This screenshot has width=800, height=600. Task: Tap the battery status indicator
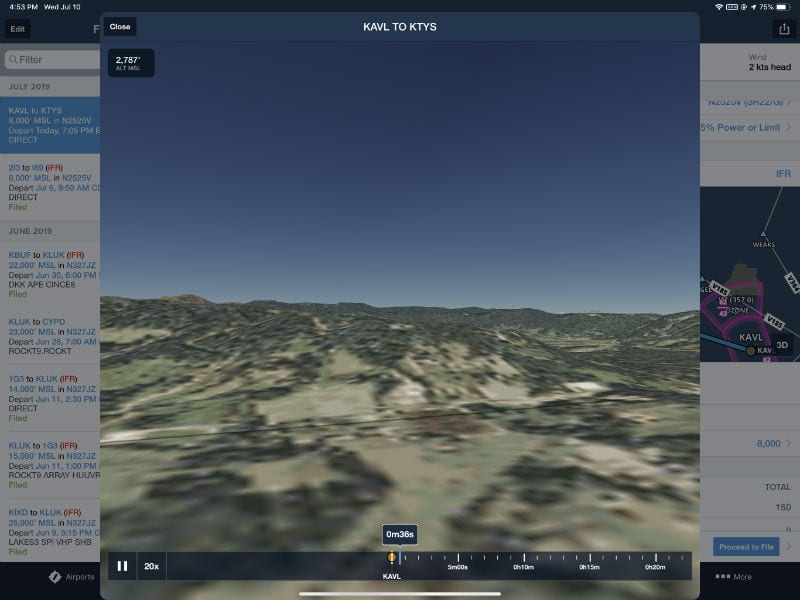point(783,7)
